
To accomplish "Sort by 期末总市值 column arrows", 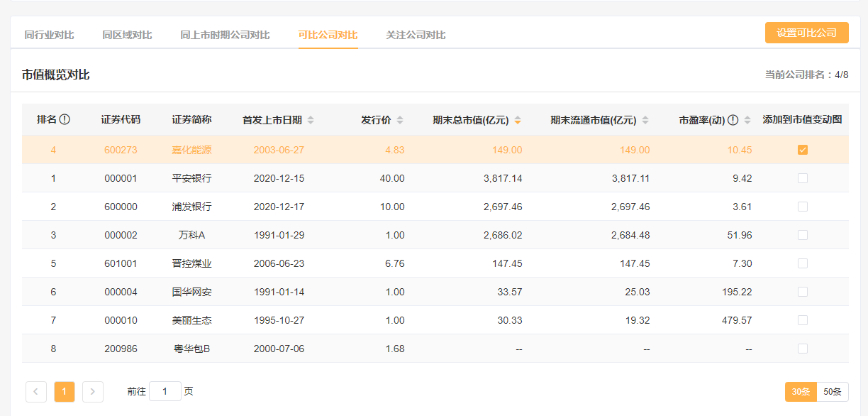I will pos(518,120).
